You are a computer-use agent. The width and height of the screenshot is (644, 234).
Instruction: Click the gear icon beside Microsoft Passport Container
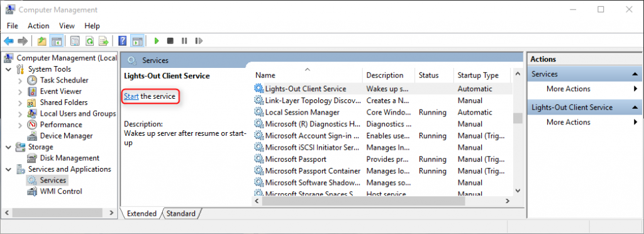(x=258, y=170)
